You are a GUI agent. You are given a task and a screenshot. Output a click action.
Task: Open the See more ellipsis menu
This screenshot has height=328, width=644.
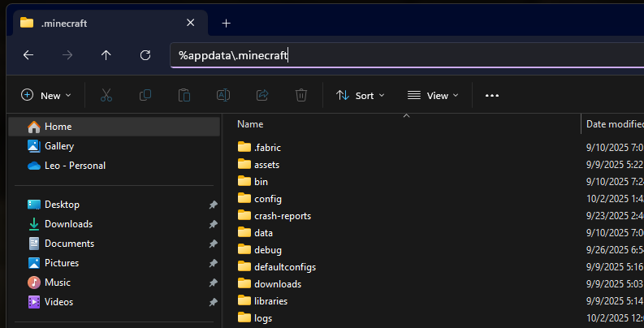click(491, 95)
